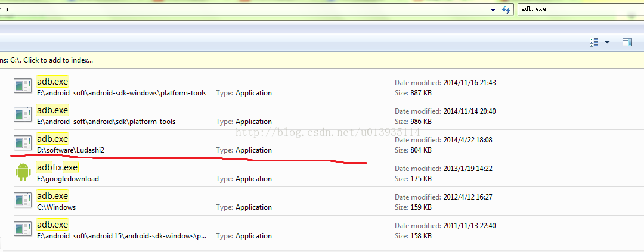Click the adb.exe icon located in C:\Windows
644x252 pixels.
pyautogui.click(x=23, y=200)
